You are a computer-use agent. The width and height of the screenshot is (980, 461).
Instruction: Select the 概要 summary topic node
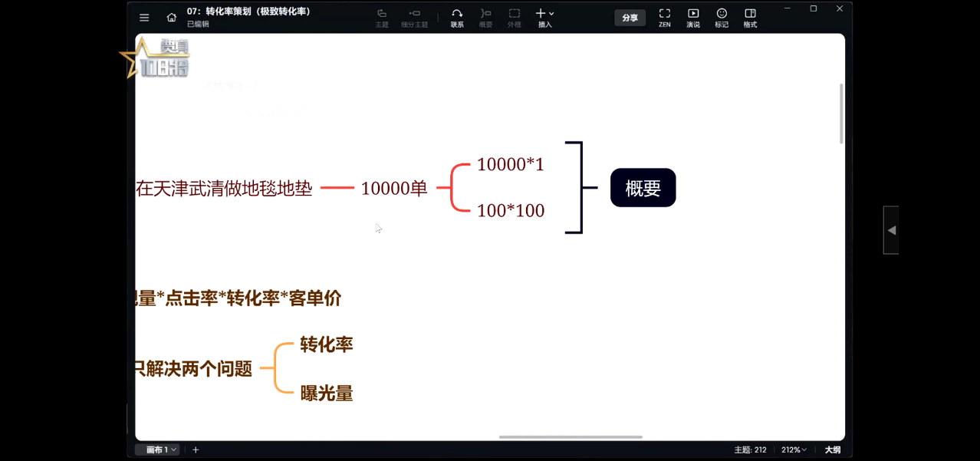643,188
